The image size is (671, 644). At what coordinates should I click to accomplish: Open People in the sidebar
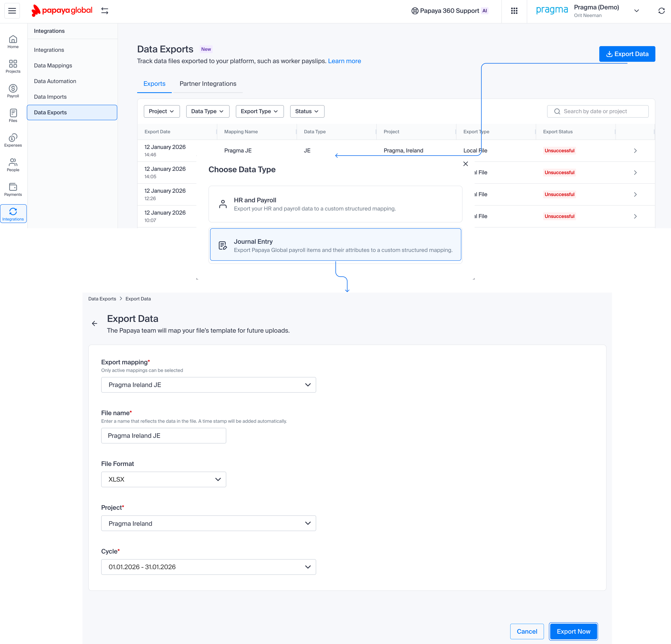coord(13,165)
